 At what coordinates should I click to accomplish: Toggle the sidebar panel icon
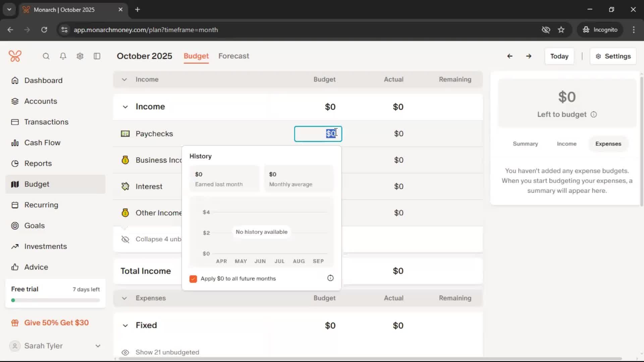(x=97, y=56)
